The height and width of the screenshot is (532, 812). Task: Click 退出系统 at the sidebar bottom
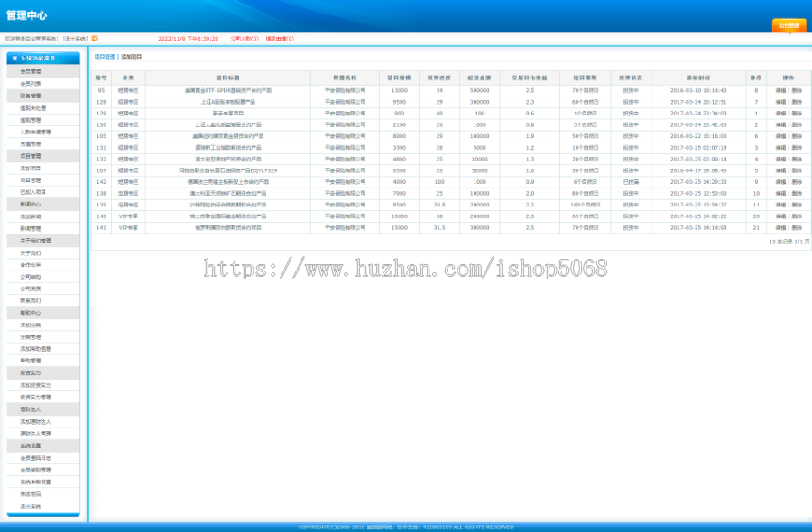tap(31, 507)
